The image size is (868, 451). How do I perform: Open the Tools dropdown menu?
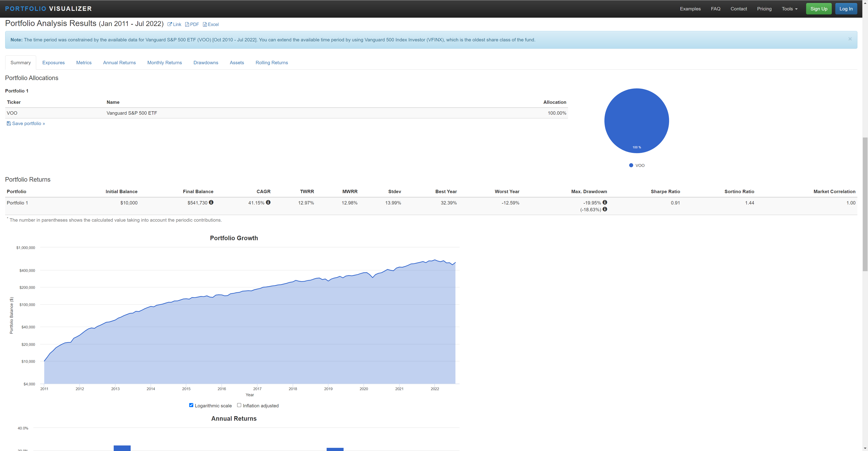tap(790, 9)
